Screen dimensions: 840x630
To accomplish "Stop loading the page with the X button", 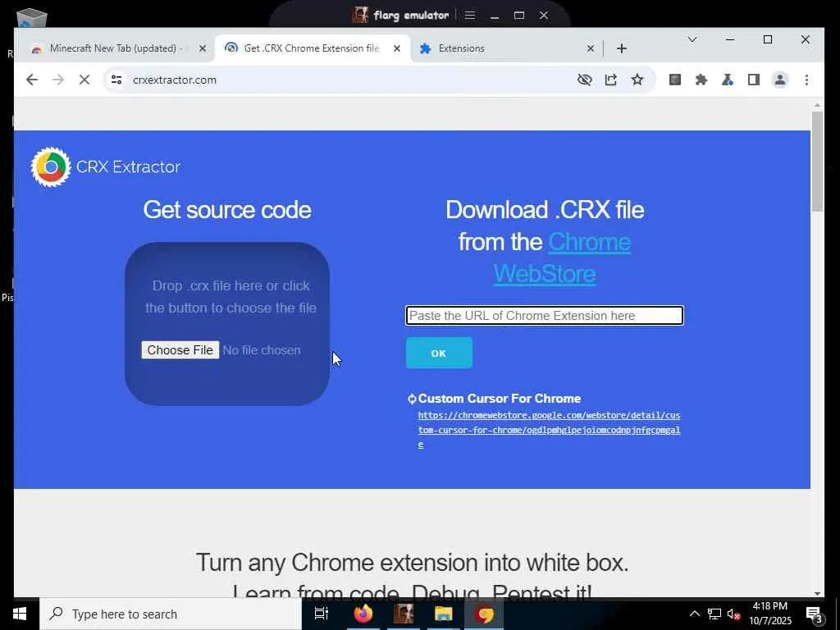I will [84, 80].
